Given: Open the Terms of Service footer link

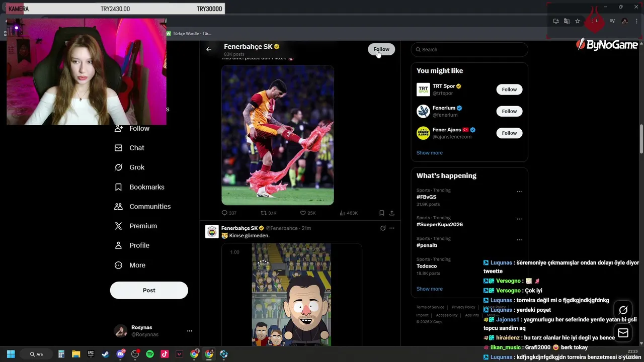Looking at the screenshot, I should 430,307.
